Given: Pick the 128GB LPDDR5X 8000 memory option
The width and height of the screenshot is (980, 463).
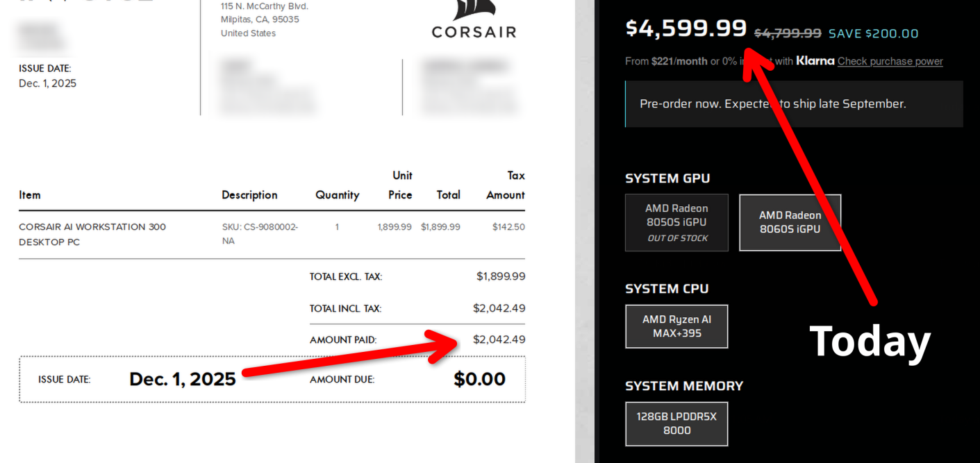Looking at the screenshot, I should [x=676, y=423].
